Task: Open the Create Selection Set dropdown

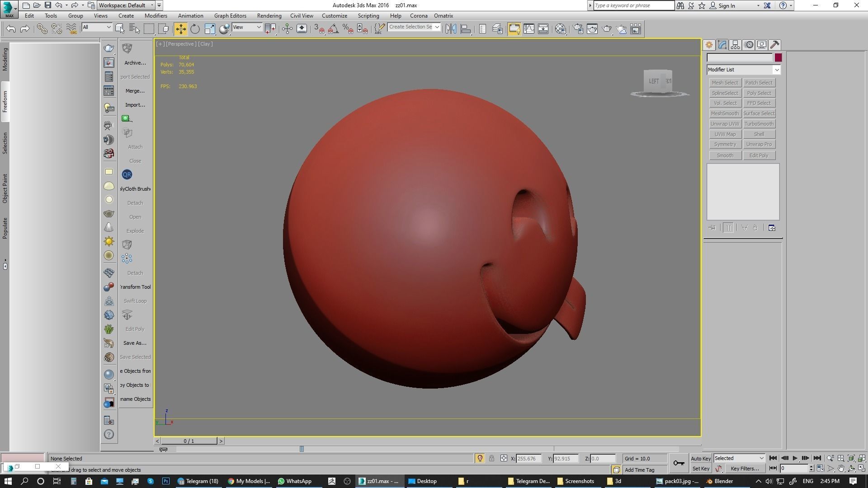Action: (x=414, y=27)
